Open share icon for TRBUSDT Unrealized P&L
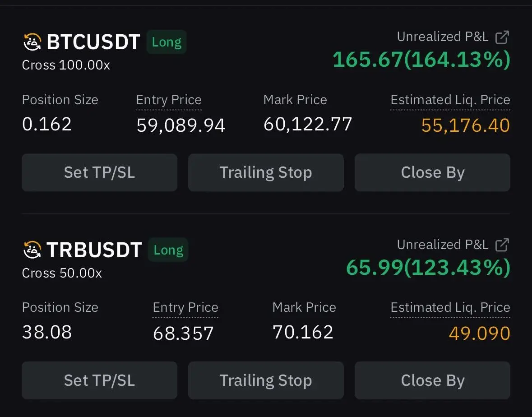 [x=502, y=245]
